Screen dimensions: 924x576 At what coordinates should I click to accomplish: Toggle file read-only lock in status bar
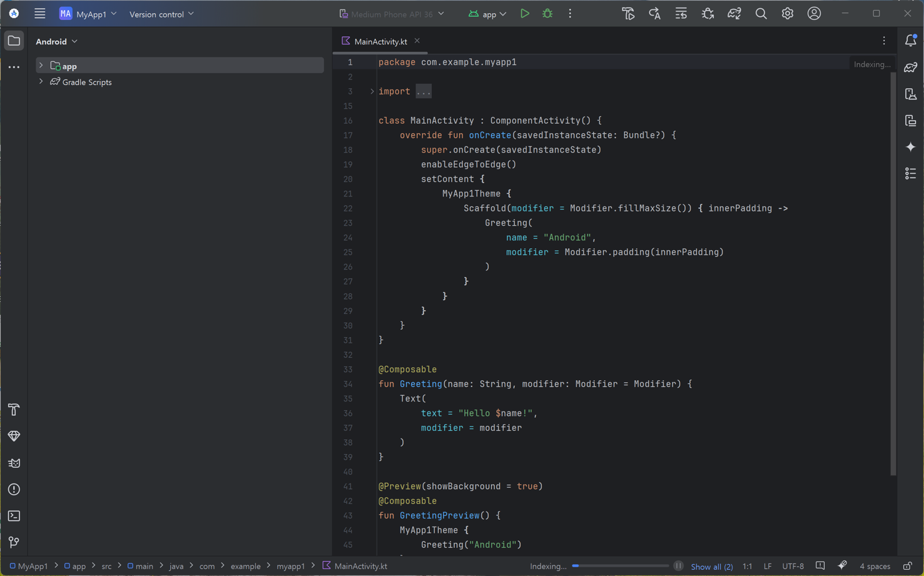coord(907,566)
